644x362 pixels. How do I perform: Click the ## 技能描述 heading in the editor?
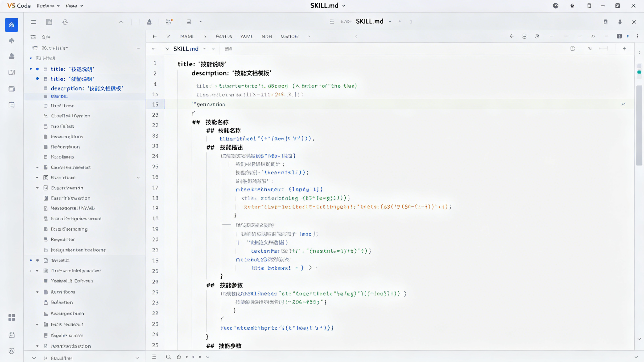pos(224,147)
